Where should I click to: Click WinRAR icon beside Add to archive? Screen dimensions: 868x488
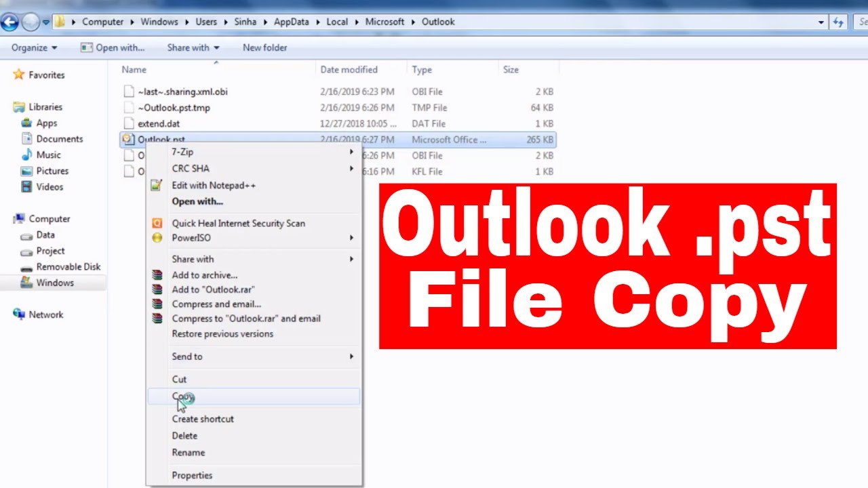coord(157,275)
